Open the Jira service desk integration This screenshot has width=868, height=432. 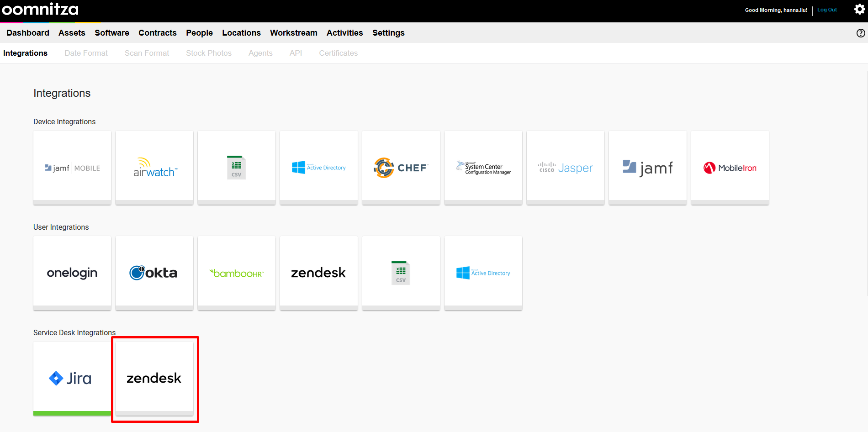click(72, 378)
